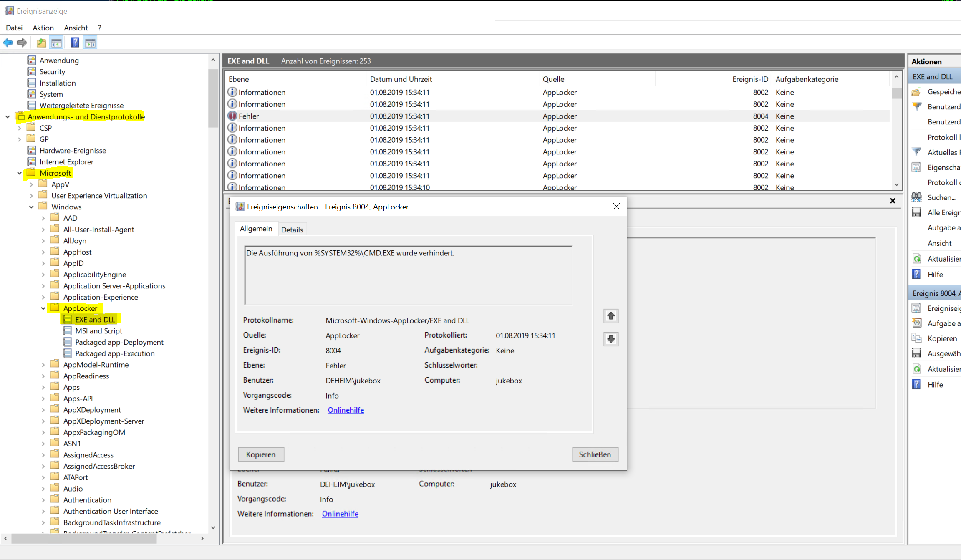Click the Suchen binoculars icon in Aktionen
The height and width of the screenshot is (560, 961).
tap(916, 197)
